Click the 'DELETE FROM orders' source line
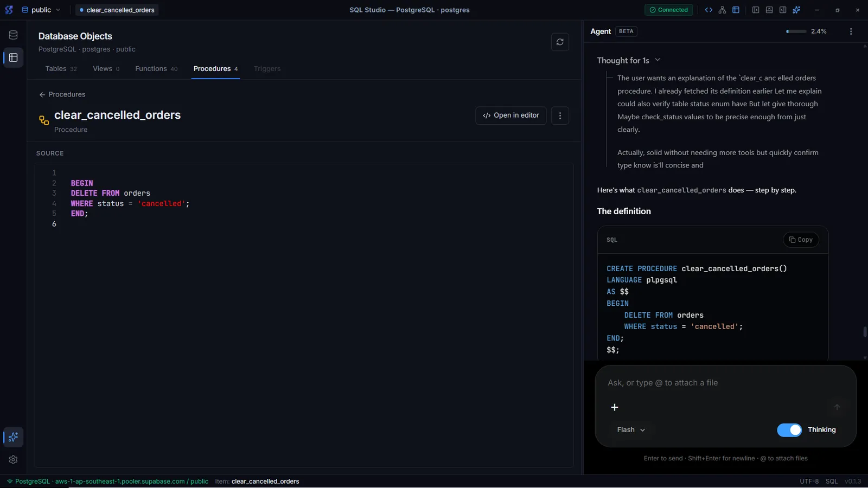The image size is (868, 488). pyautogui.click(x=111, y=193)
